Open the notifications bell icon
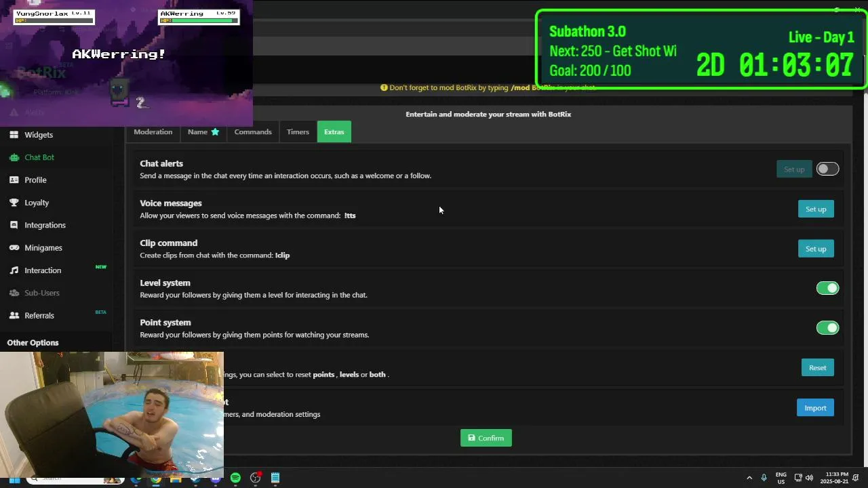Image resolution: width=868 pixels, height=488 pixels. point(856,478)
